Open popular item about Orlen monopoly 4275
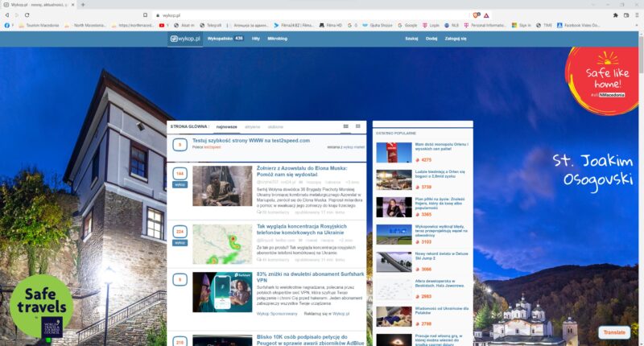The image size is (644, 346). click(x=441, y=146)
